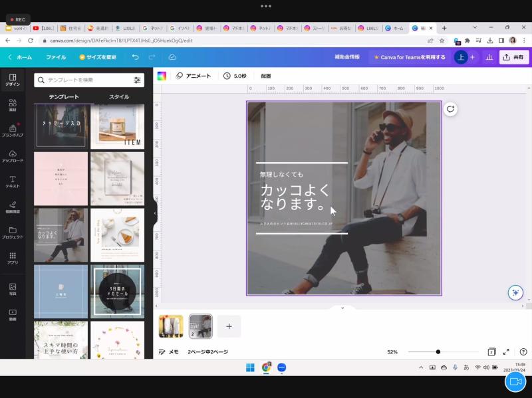The image size is (532, 398).
Task: Add a comment on the canvas page
Action: point(450,109)
